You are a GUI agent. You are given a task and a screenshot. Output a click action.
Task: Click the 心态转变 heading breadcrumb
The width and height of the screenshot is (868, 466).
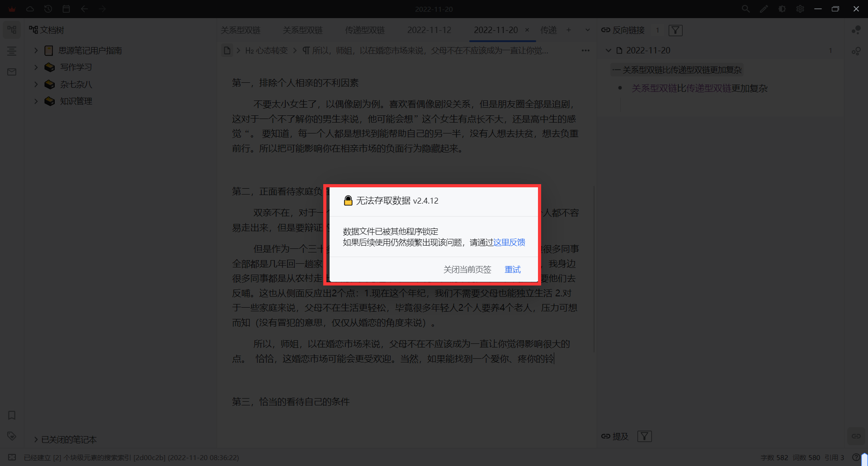pos(266,50)
